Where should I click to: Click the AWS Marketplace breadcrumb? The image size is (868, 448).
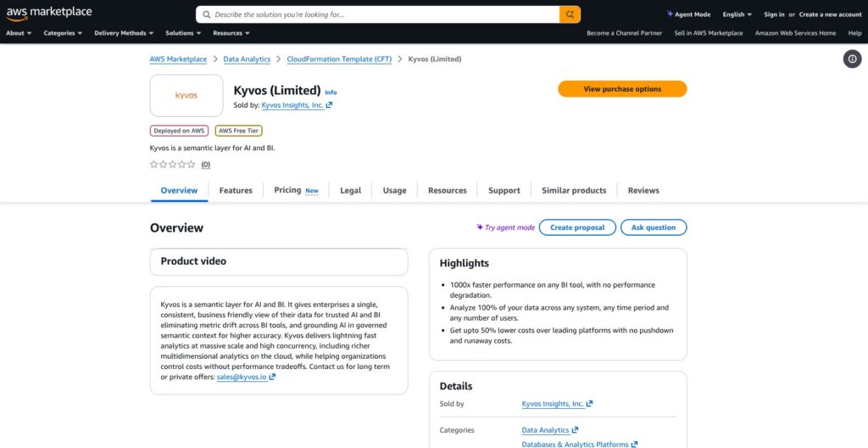tap(178, 59)
